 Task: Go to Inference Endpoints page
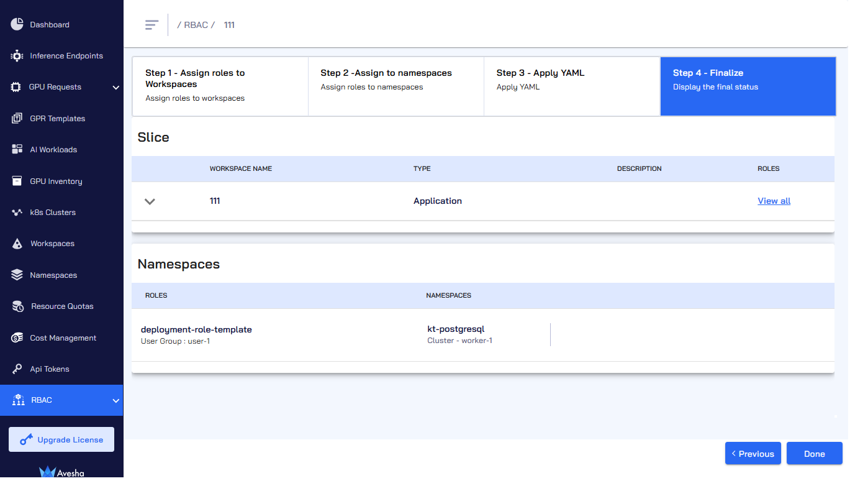click(66, 56)
